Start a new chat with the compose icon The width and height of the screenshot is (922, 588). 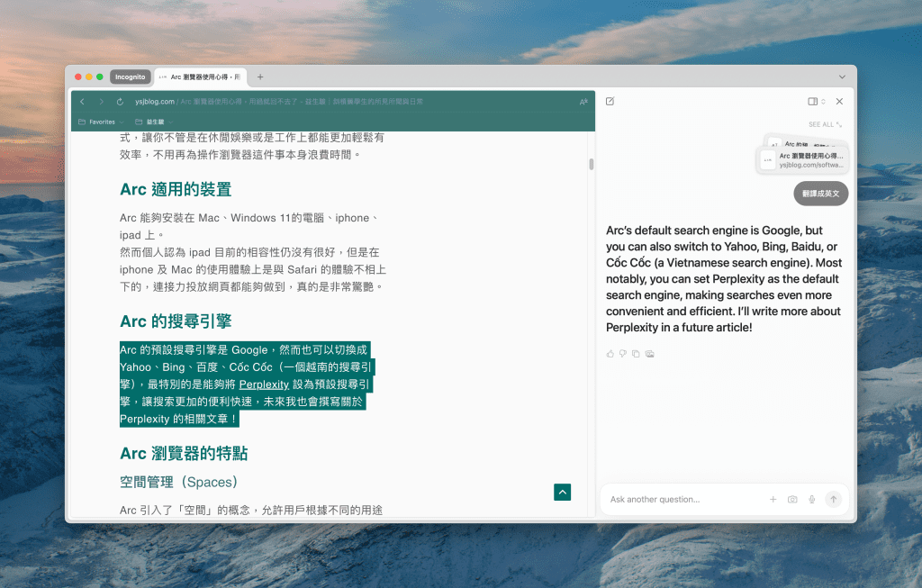[x=610, y=102]
